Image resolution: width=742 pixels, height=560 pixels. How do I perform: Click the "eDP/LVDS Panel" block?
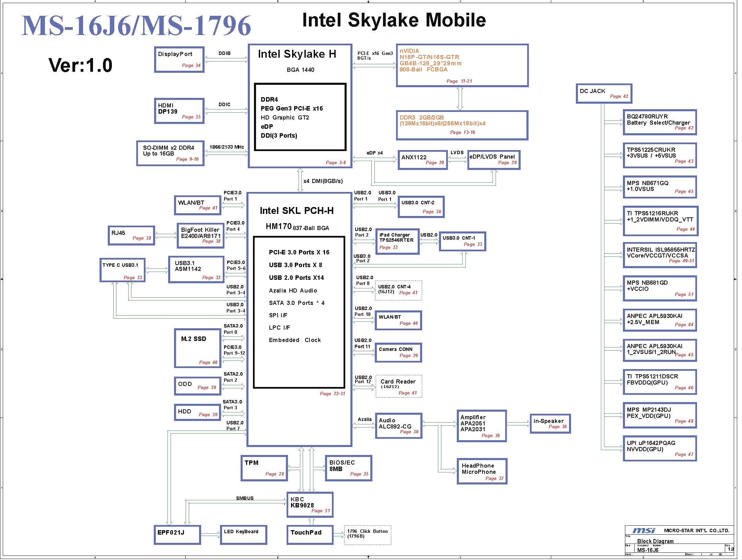(494, 160)
